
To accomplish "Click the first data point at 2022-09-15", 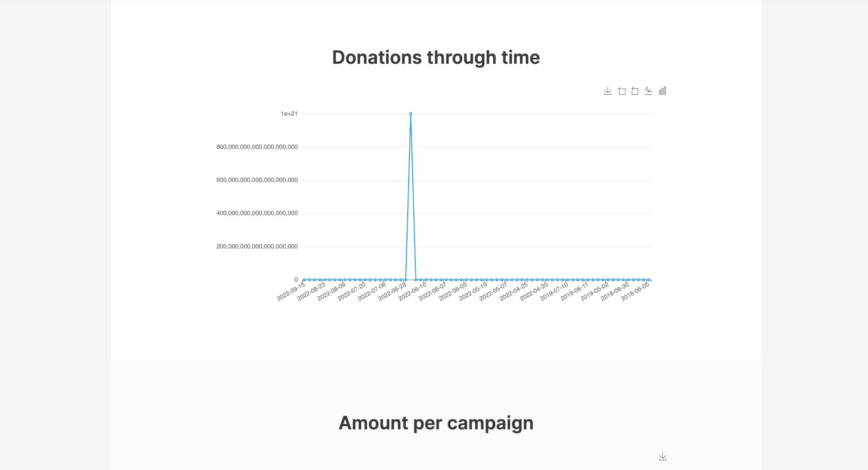I will click(304, 280).
